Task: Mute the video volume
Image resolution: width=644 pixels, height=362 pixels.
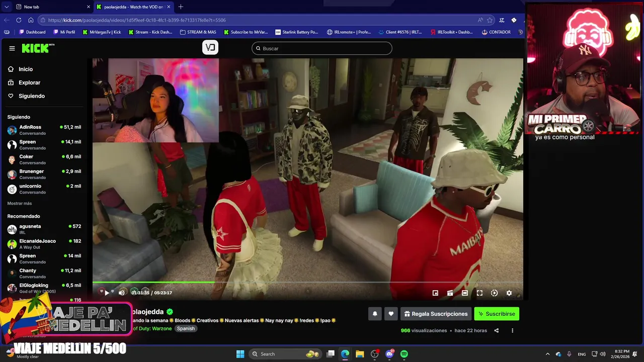Action: [121, 293]
